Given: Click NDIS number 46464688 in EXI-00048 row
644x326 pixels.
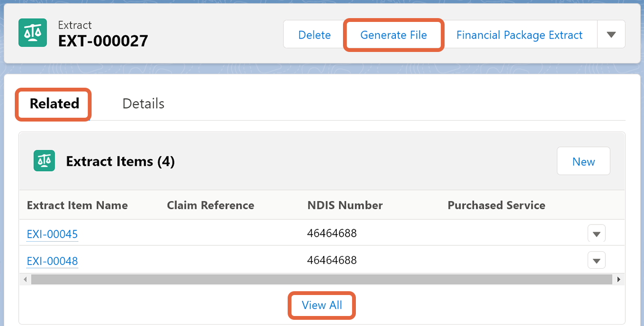Looking at the screenshot, I should 332,260.
